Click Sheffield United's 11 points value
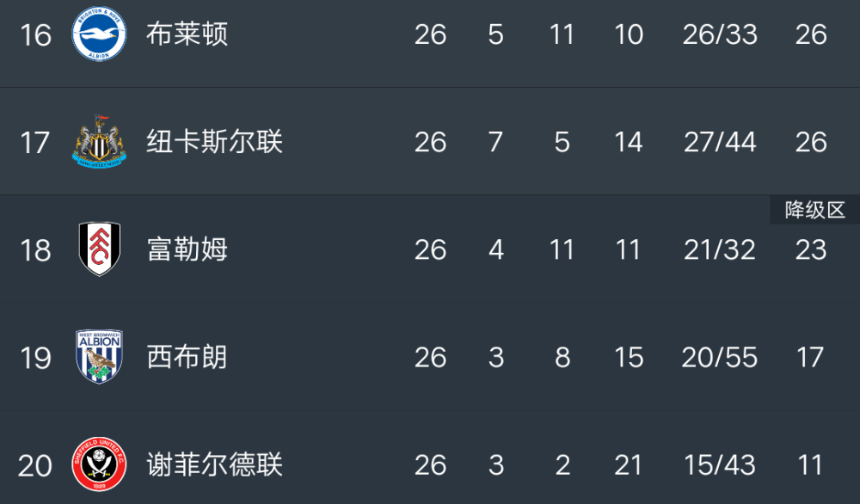860x504 pixels. [x=810, y=465]
